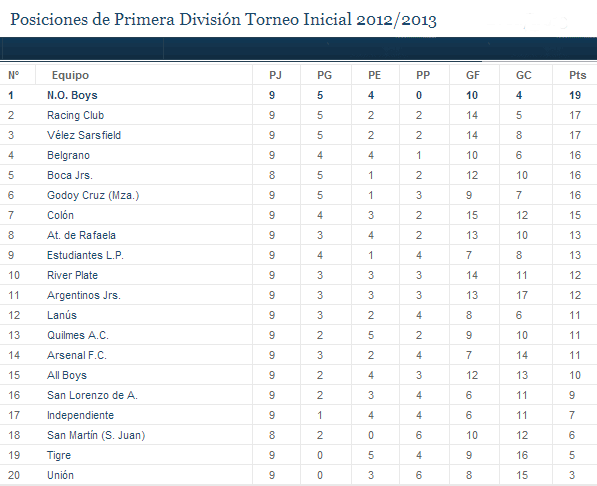Click Boca Jrs. team name
The width and height of the screenshot is (597, 486).
point(70,175)
